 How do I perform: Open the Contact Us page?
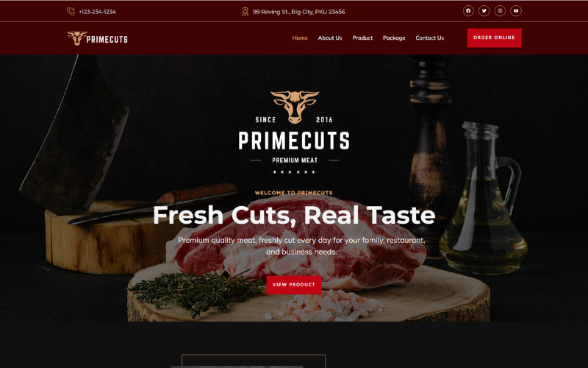(x=430, y=38)
